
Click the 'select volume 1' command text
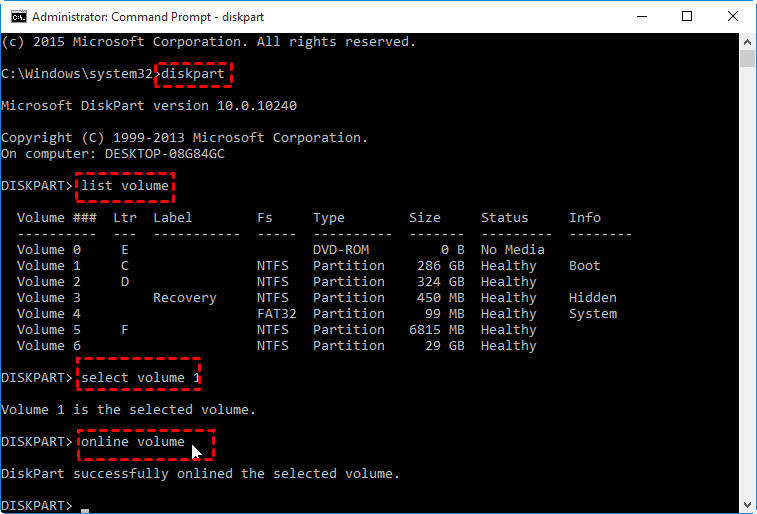[x=140, y=377]
